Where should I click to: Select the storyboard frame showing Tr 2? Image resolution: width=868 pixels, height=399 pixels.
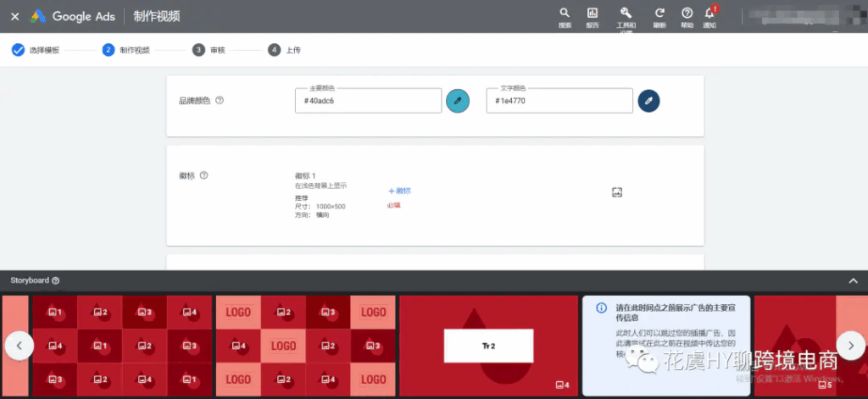[487, 345]
